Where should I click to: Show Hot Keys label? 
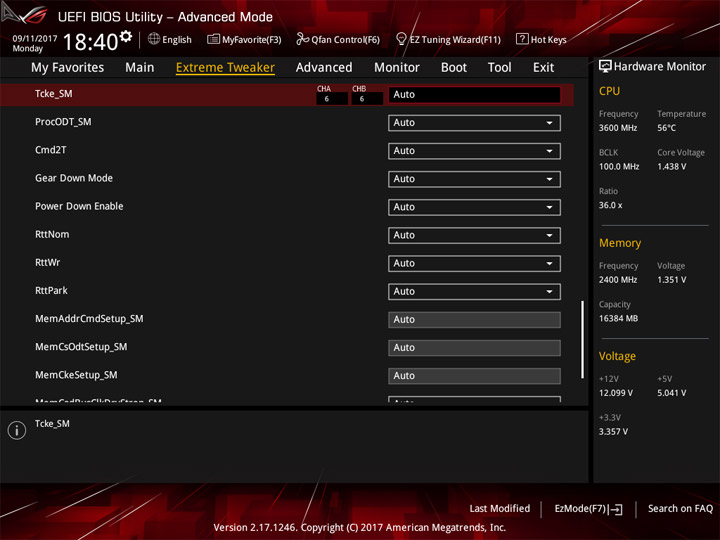548,39
